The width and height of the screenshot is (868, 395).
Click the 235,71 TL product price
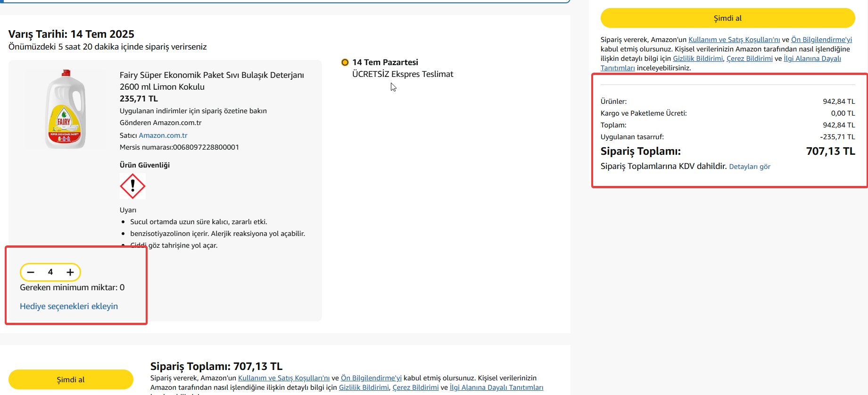tap(139, 99)
